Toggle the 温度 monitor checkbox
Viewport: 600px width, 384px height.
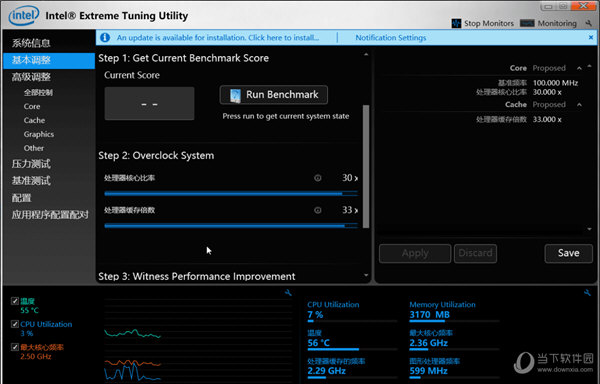(x=15, y=301)
